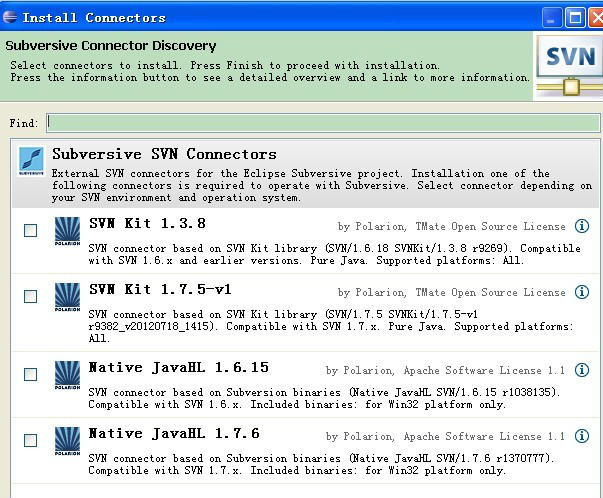Close the Install Connectors window
The image size is (603, 498).
point(597,18)
